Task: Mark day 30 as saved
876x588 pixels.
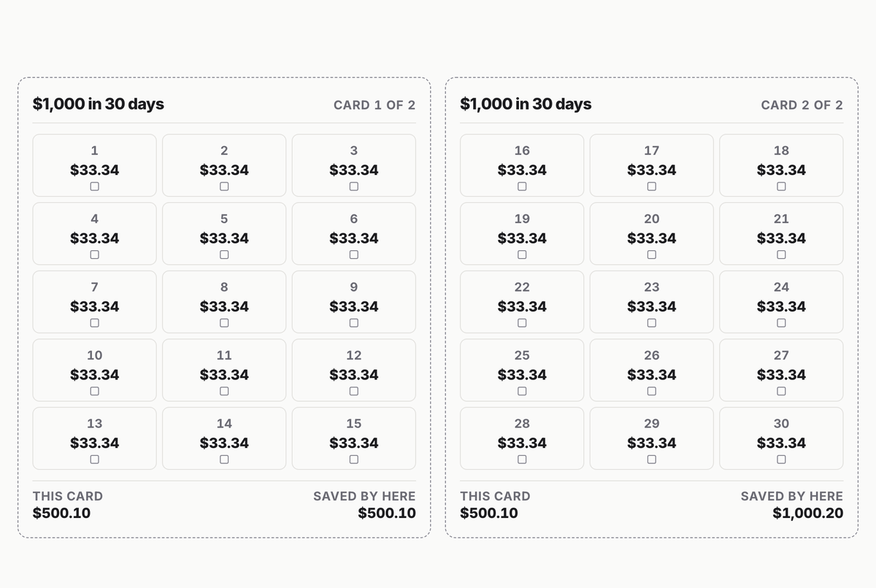Action: click(x=782, y=459)
